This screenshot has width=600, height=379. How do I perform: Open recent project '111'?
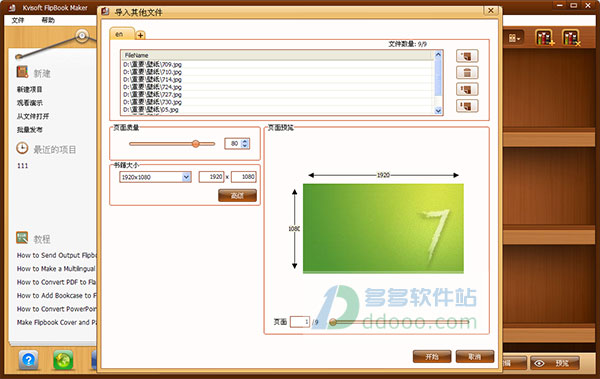pyautogui.click(x=23, y=166)
